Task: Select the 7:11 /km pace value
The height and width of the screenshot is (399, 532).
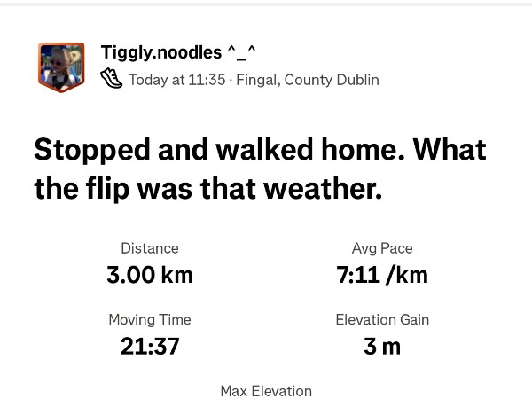Action: tap(382, 275)
